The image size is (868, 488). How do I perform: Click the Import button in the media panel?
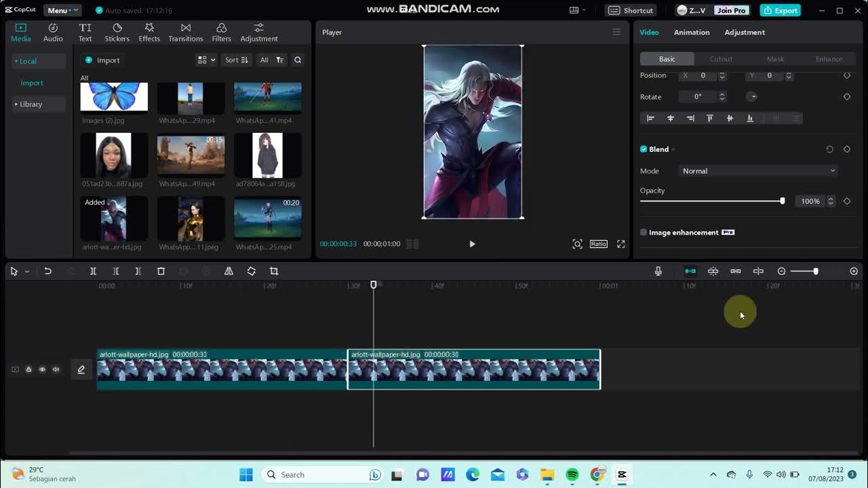102,60
